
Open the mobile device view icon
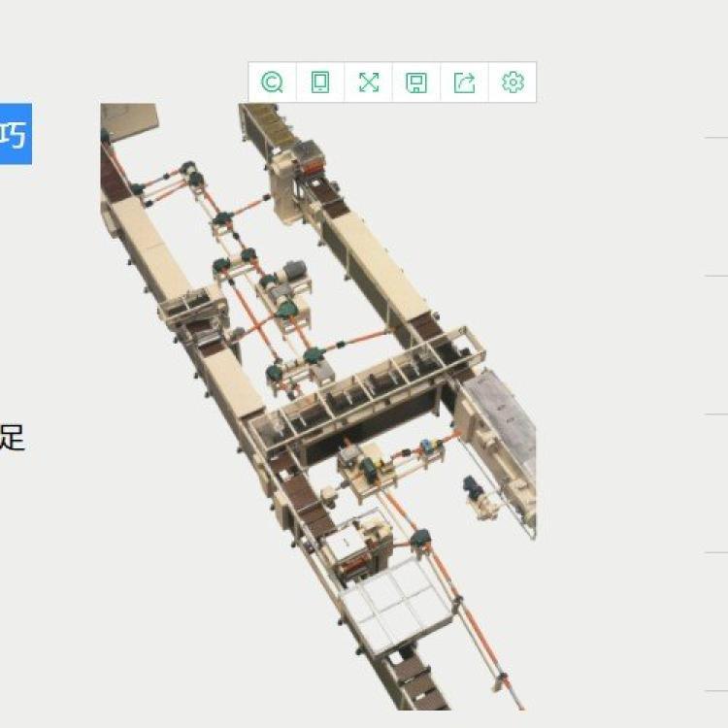pos(320,83)
